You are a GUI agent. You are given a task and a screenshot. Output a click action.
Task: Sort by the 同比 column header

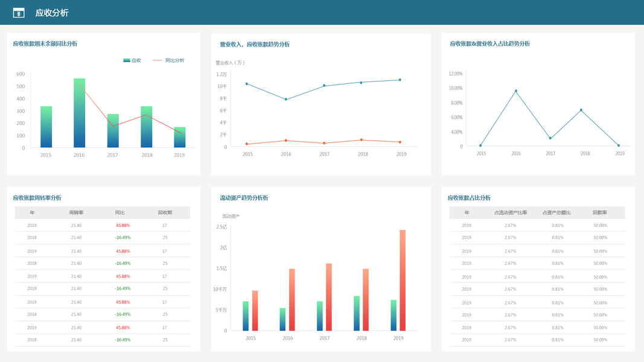tap(120, 212)
